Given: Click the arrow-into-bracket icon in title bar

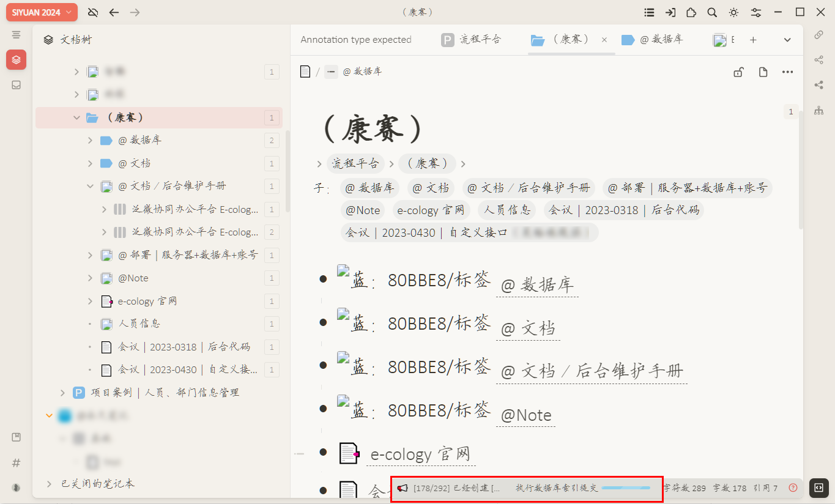Looking at the screenshot, I should 670,12.
